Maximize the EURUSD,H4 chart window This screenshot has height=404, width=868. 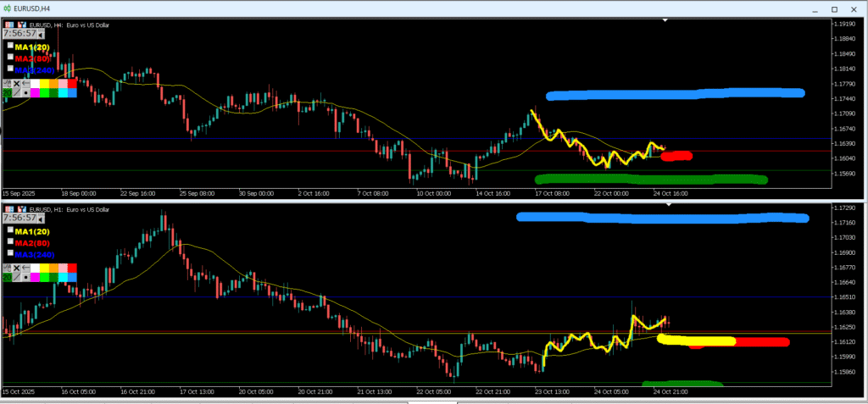click(834, 8)
